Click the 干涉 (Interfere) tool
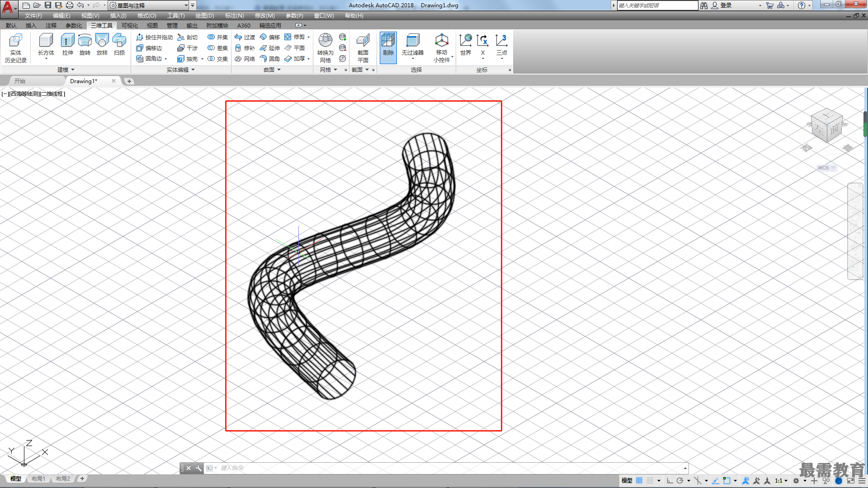This screenshot has height=488, width=868. click(188, 48)
